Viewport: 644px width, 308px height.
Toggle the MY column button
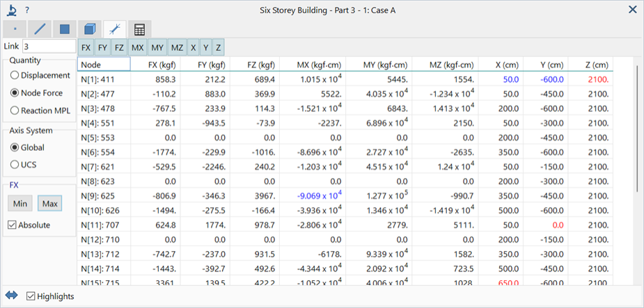tap(158, 47)
